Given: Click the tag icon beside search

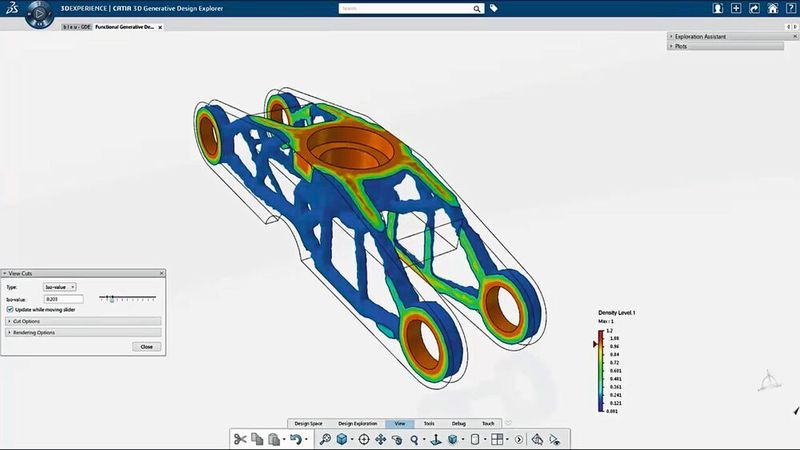Looking at the screenshot, I should pyautogui.click(x=493, y=8).
